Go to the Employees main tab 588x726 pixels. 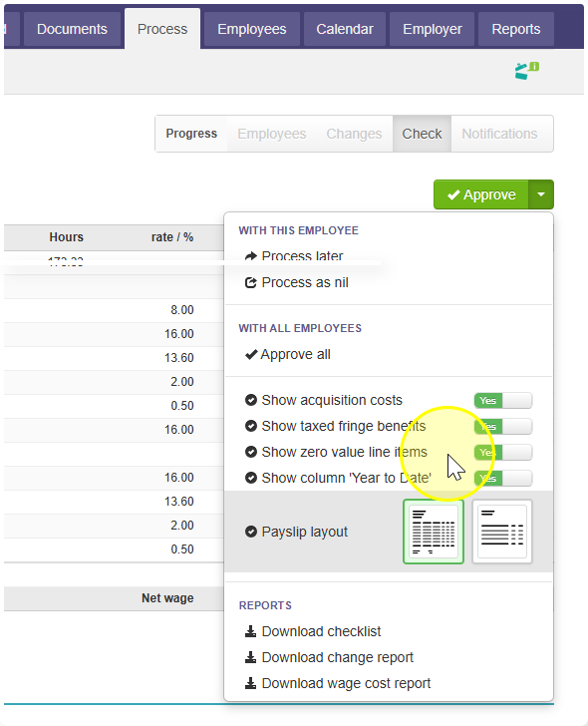[x=252, y=29]
